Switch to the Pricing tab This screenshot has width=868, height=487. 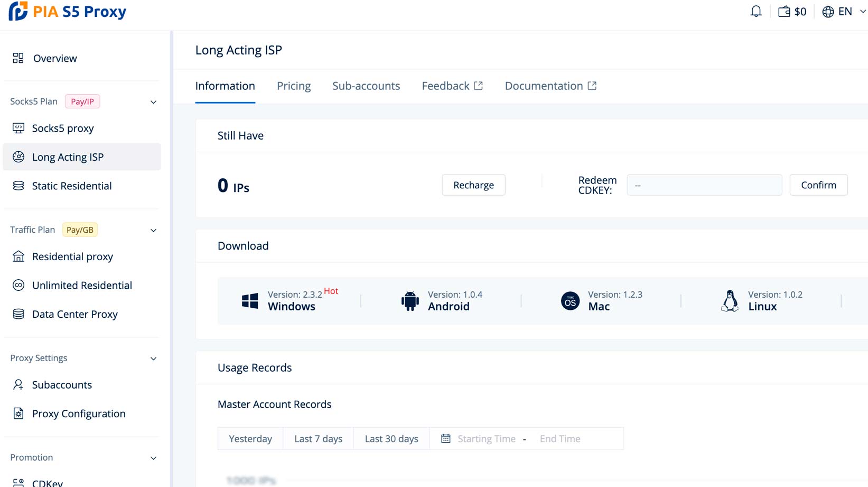click(294, 86)
